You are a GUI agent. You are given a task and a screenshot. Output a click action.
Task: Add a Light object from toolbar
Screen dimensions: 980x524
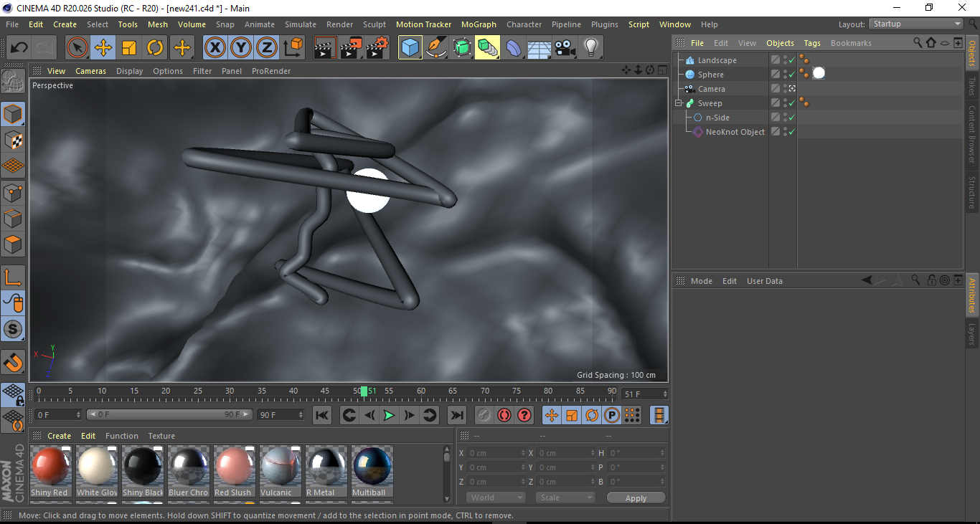point(591,48)
